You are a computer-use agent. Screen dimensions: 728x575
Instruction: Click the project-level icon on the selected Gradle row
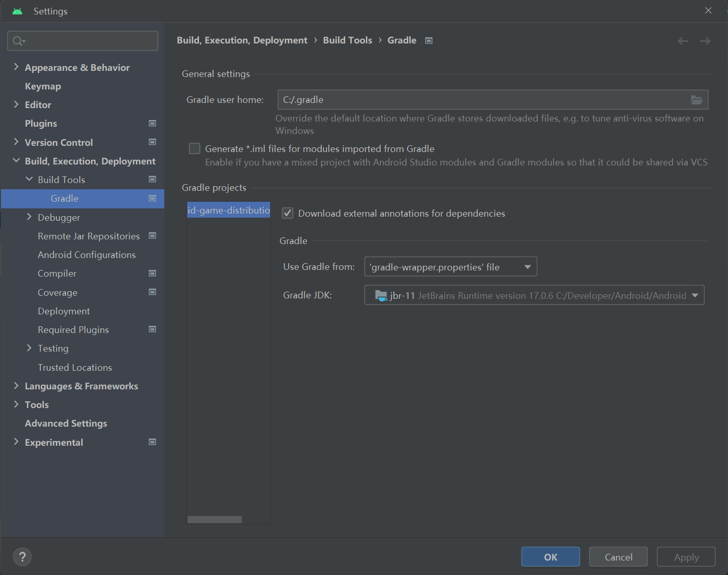tap(152, 198)
